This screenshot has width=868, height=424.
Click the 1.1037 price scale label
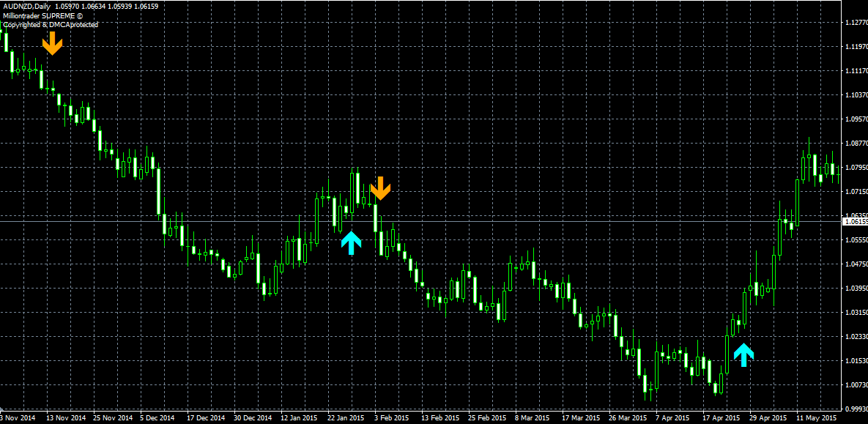point(856,95)
